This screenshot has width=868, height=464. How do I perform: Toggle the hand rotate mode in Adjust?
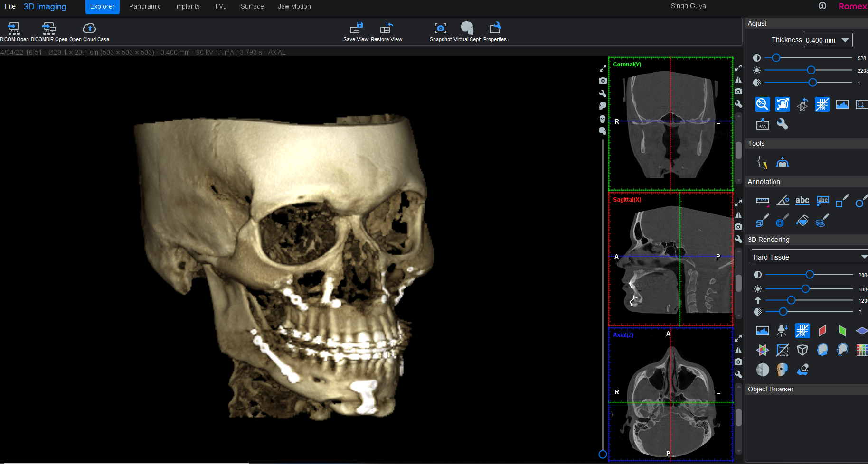coord(783,104)
